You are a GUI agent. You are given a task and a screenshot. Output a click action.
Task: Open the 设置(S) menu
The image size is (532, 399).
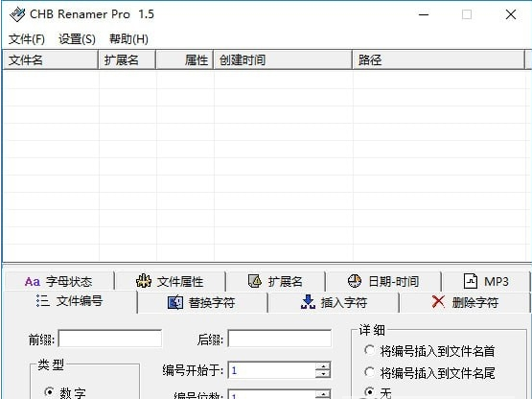click(77, 39)
